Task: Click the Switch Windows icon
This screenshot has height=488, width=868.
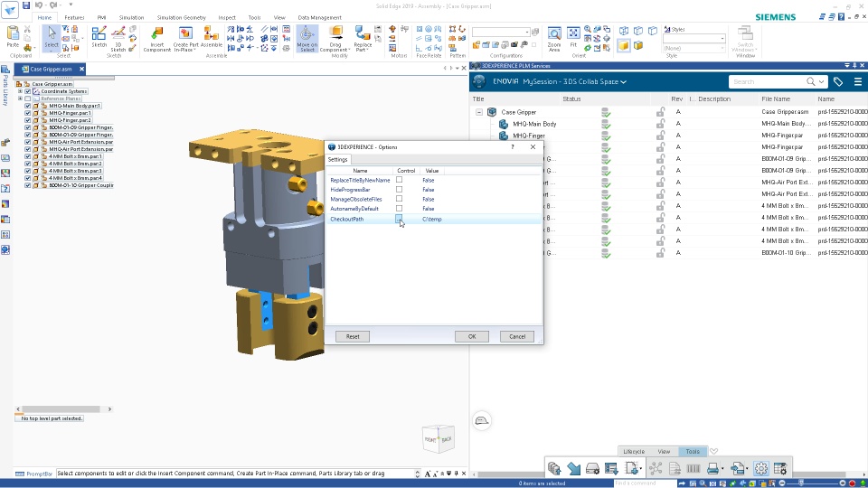Action: (745, 33)
